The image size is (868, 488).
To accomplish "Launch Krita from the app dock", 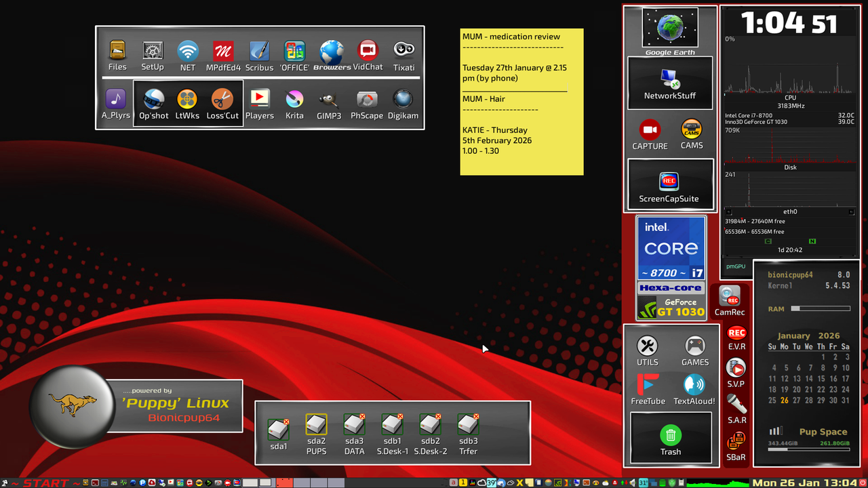I will [294, 98].
